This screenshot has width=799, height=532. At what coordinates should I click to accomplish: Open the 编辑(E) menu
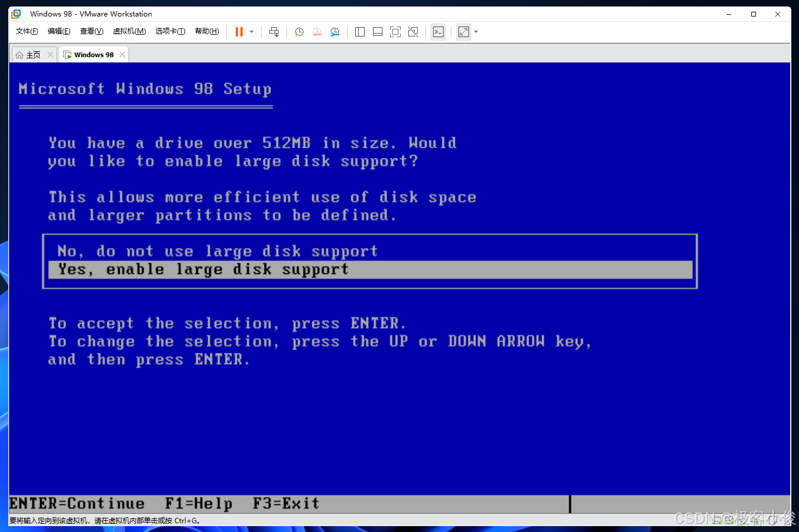[59, 31]
